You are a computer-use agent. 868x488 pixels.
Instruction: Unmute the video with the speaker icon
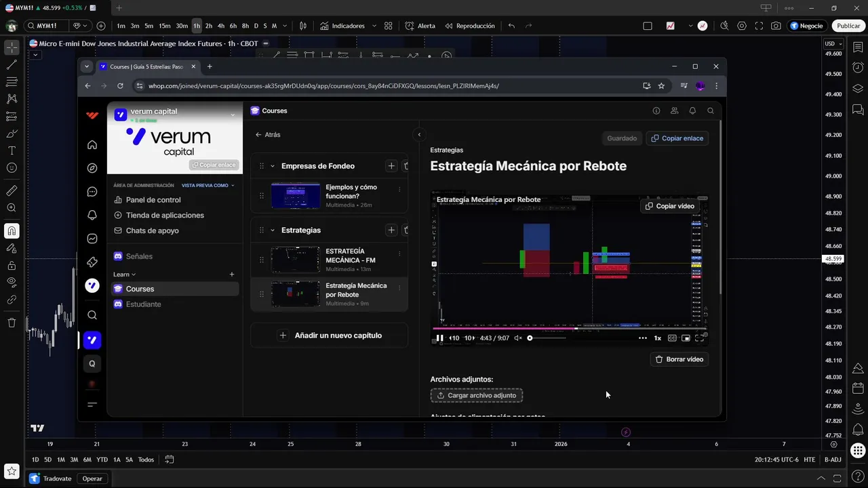[x=518, y=338]
